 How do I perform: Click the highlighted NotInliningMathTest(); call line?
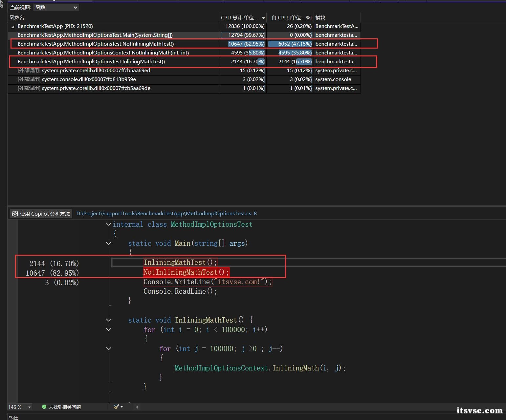tap(186, 272)
